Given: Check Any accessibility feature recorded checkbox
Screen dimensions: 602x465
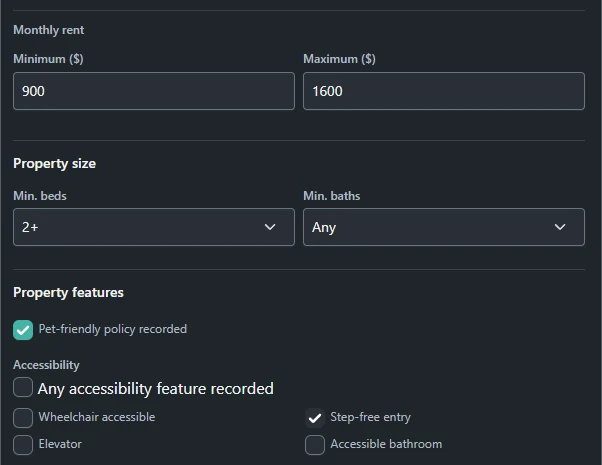Looking at the screenshot, I should [23, 387].
